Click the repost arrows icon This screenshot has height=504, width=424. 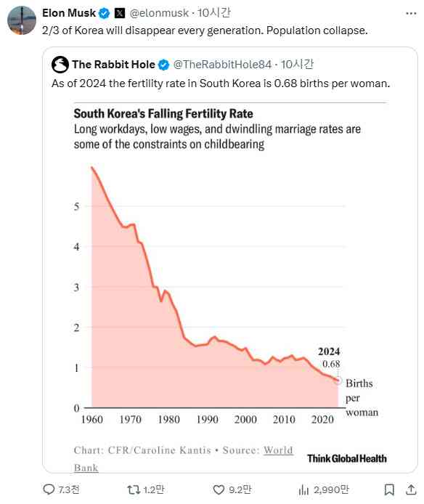click(x=134, y=489)
